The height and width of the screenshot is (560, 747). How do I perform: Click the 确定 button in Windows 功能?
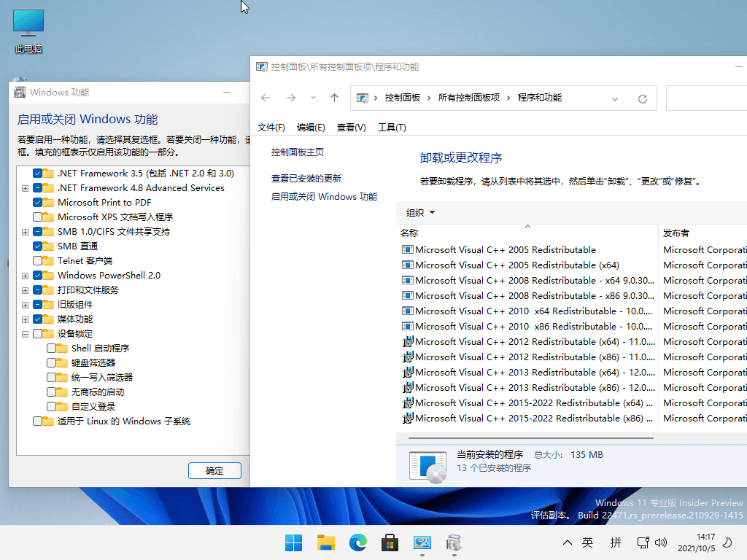[x=214, y=470]
